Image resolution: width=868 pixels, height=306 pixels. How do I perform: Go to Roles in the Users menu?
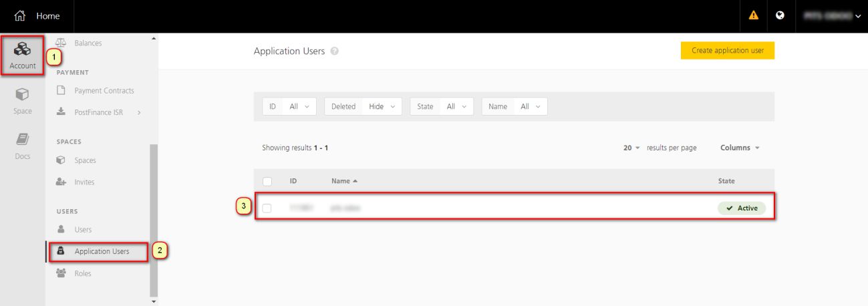point(82,273)
